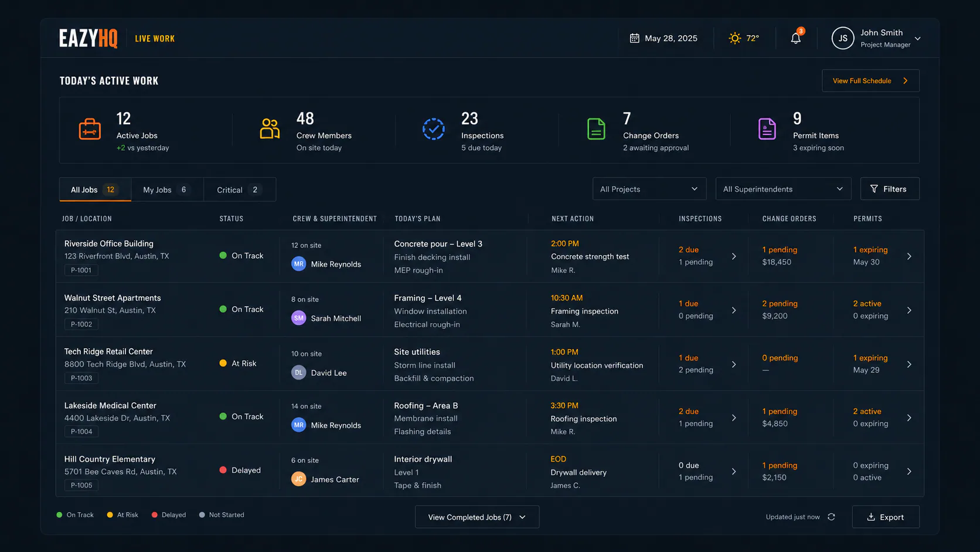This screenshot has width=980, height=552.
Task: Expand inspections chevron for Lakeside Medical Center
Action: coord(734,418)
